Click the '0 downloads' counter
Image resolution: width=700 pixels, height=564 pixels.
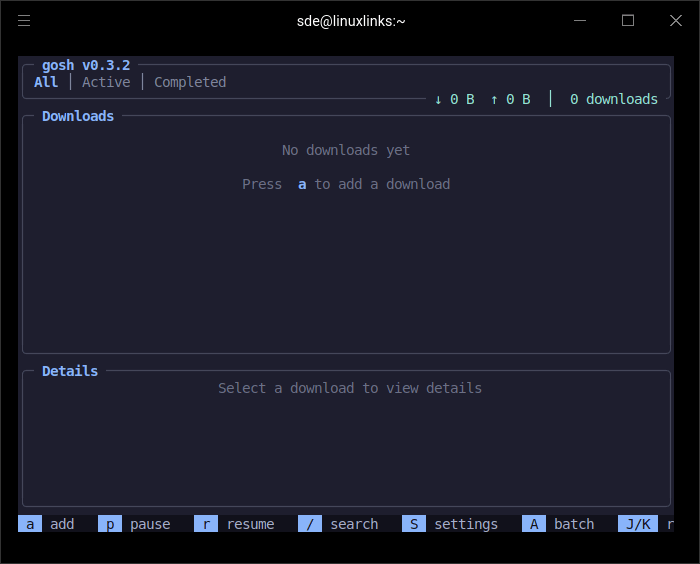[x=614, y=99]
